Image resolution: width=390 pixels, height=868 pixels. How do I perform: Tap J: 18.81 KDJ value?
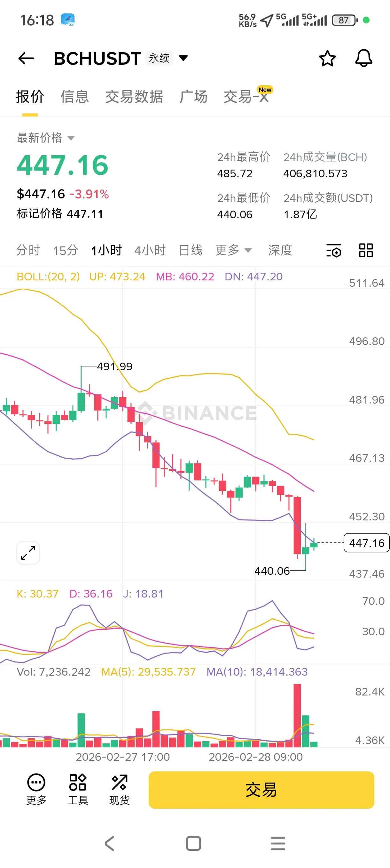click(x=143, y=594)
